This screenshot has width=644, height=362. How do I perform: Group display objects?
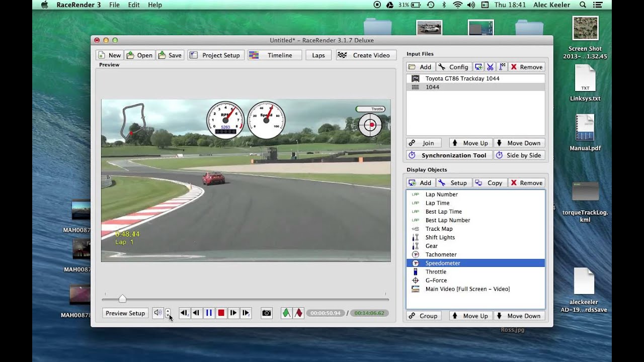coord(424,316)
